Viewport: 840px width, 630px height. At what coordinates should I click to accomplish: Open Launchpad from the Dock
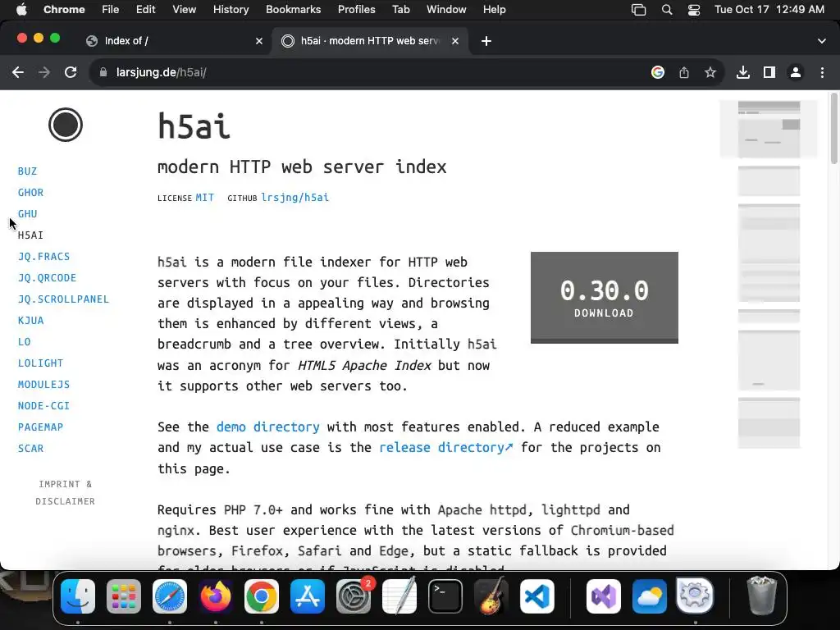pos(124,596)
